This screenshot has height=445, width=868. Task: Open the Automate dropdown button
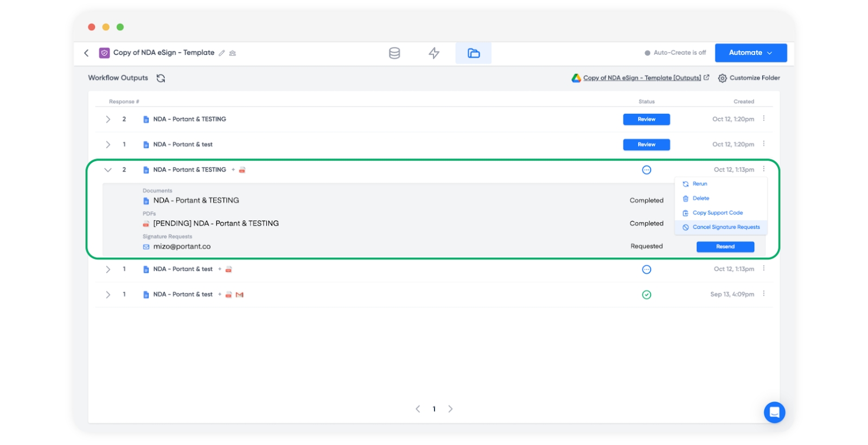pyautogui.click(x=750, y=53)
